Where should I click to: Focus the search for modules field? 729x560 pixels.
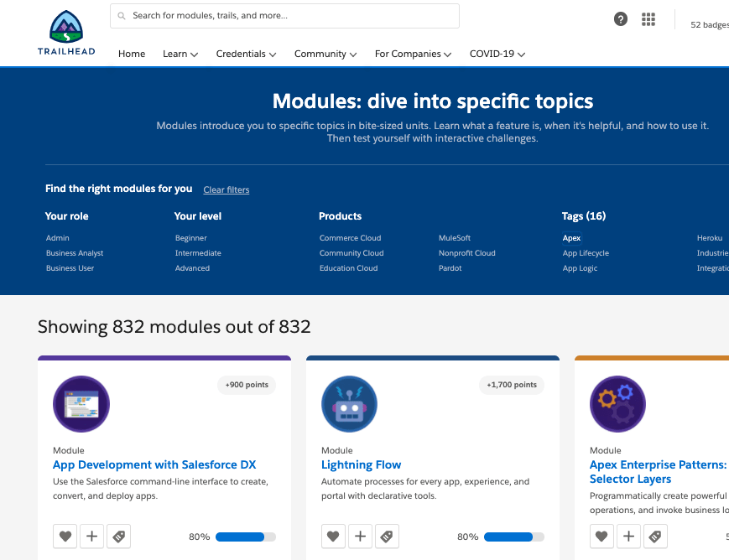tap(284, 16)
